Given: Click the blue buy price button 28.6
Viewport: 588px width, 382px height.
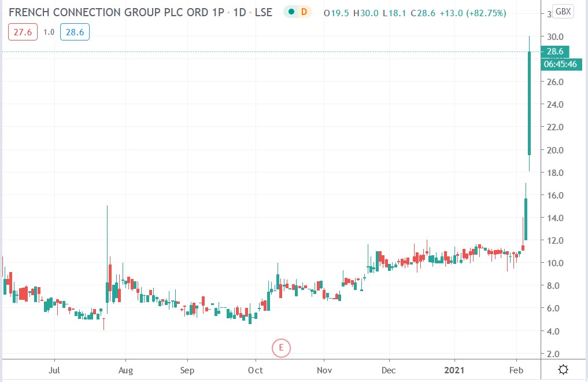Looking at the screenshot, I should (74, 32).
